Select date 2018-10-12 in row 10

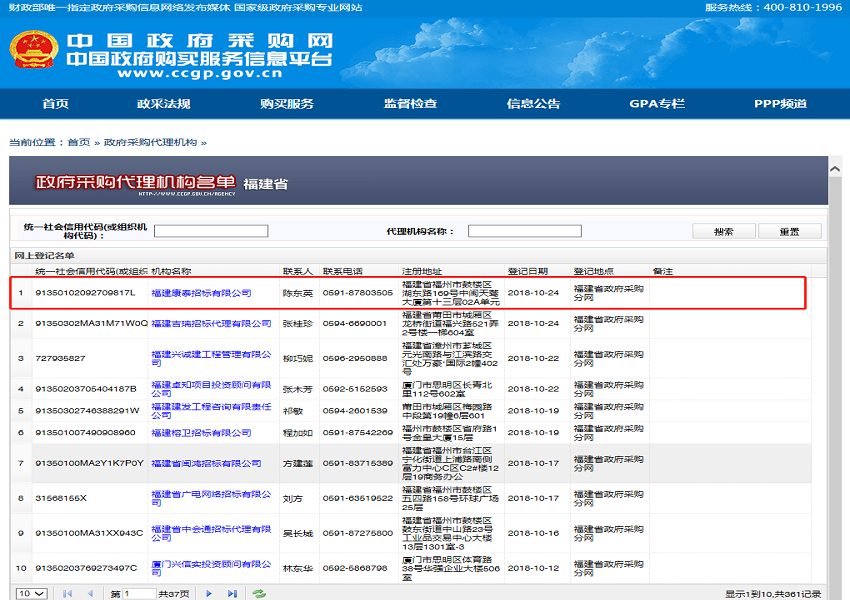pos(533,568)
